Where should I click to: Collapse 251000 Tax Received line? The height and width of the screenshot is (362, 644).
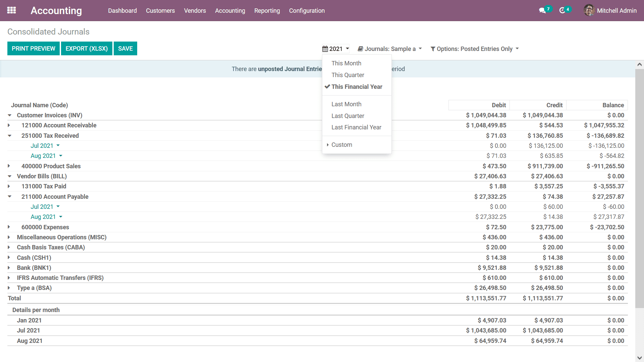click(9, 136)
